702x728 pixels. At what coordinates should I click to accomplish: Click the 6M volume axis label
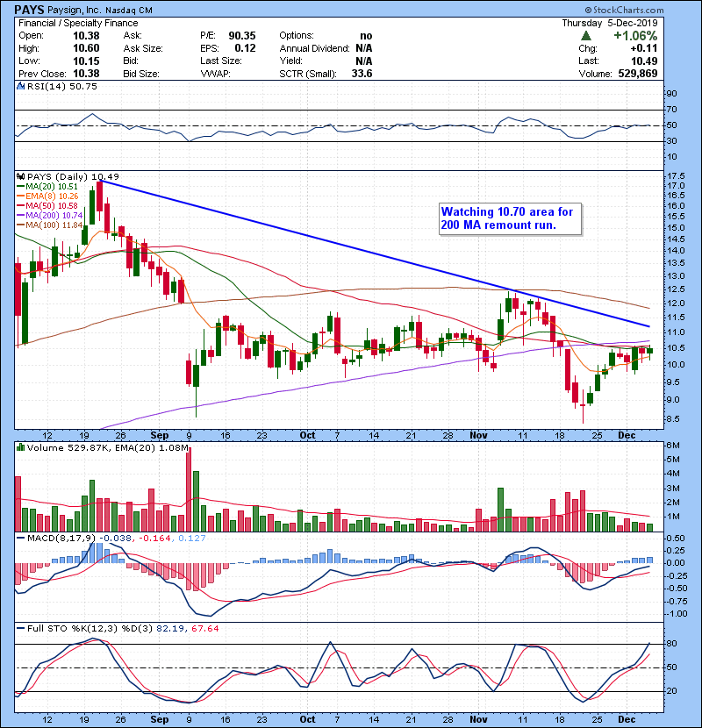tap(673, 446)
